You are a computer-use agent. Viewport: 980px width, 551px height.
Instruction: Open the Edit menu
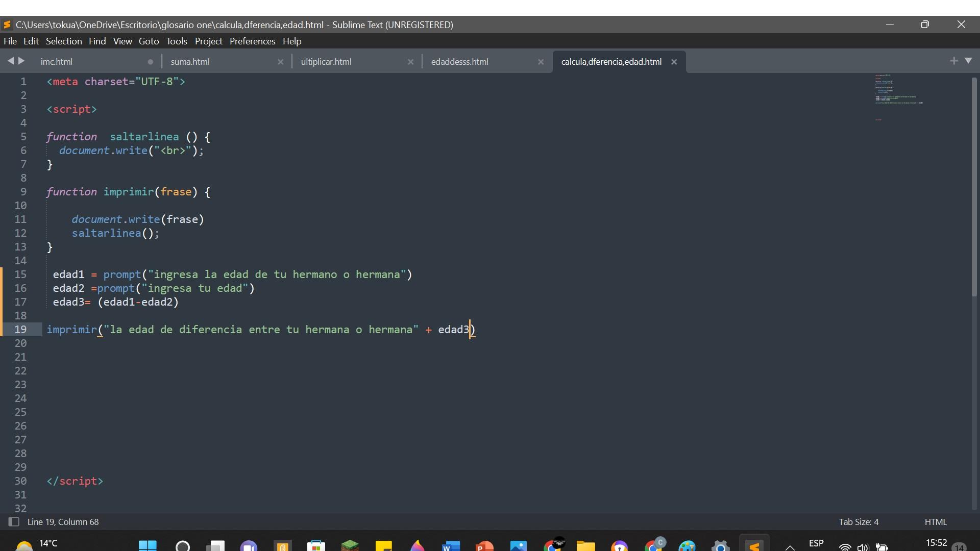click(31, 41)
